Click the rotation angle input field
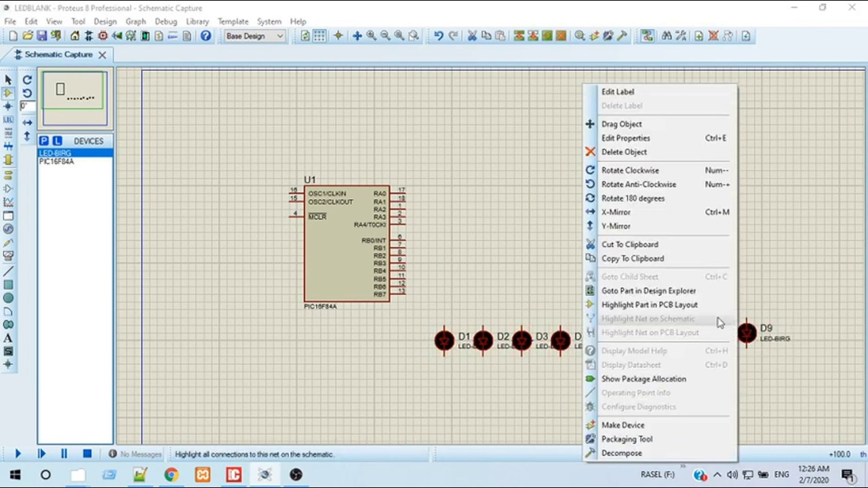The height and width of the screenshot is (488, 868). coord(27,106)
